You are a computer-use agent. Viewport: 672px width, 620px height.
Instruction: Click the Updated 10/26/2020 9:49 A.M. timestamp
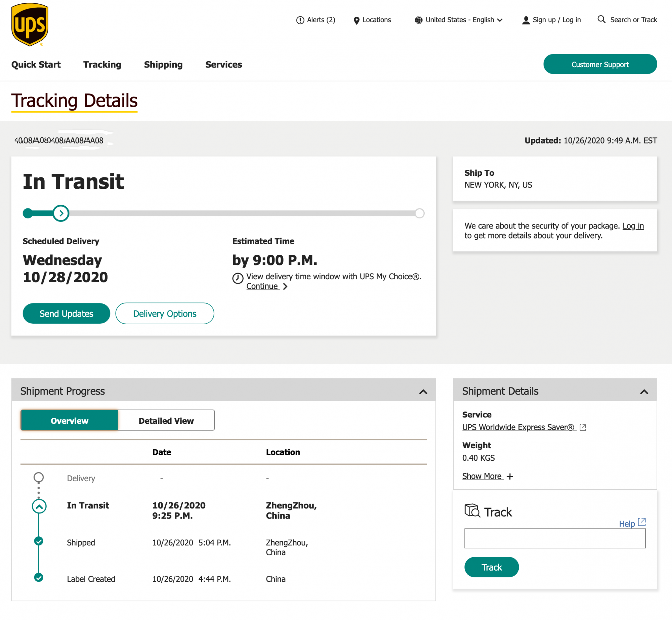click(x=591, y=140)
